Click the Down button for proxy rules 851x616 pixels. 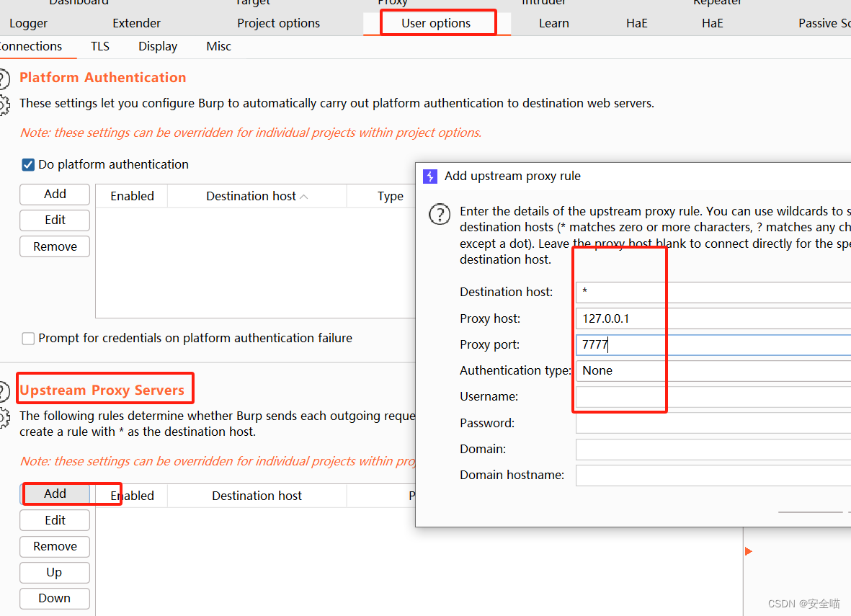pos(55,599)
